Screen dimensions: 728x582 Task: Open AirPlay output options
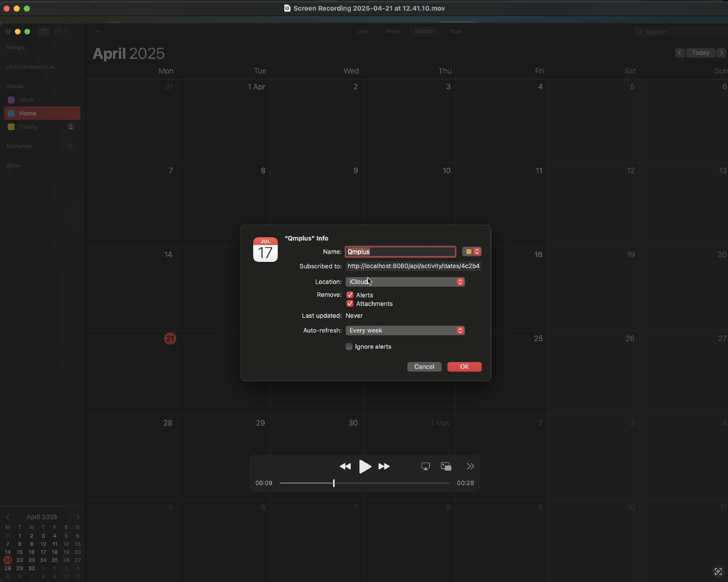(425, 467)
